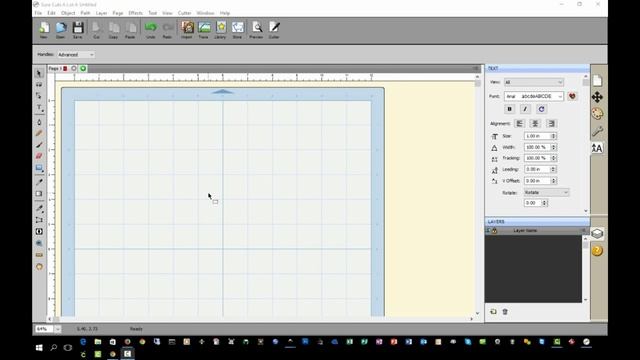The width and height of the screenshot is (640, 360).
Task: Open the Cutter dialog icon
Action: pos(274,29)
